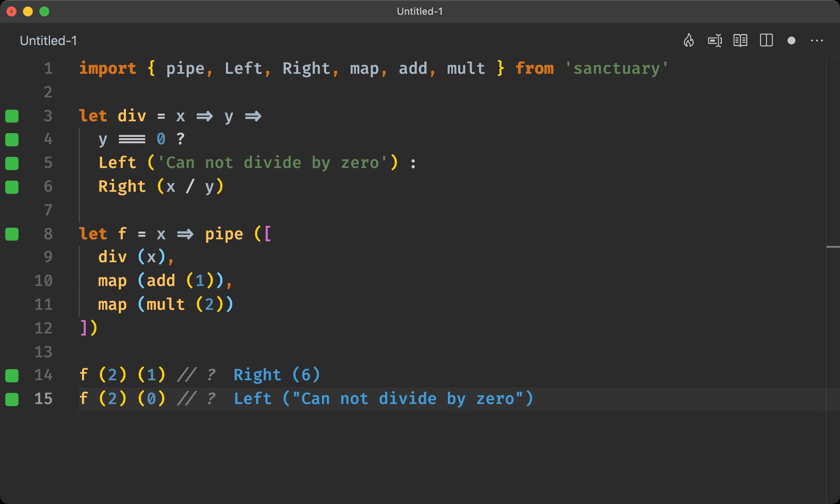
Task: Click 'f (2) (0)' call on line 15
Action: (x=122, y=399)
